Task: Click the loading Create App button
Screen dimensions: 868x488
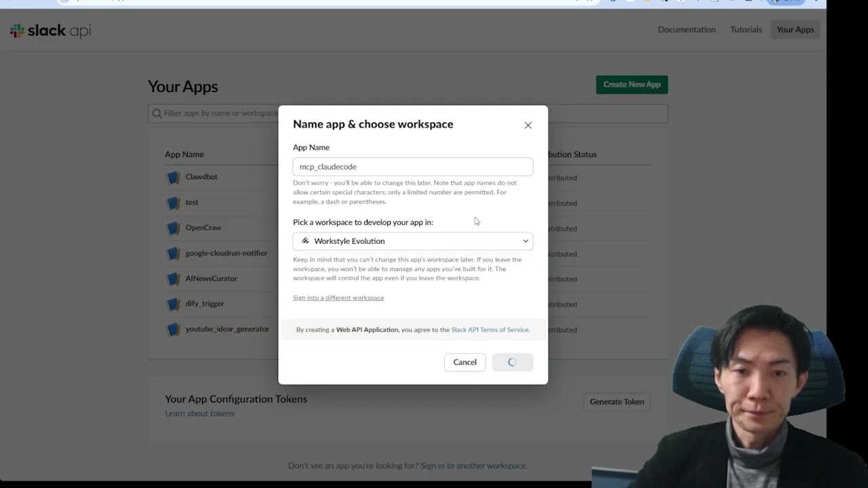Action: coord(513,362)
